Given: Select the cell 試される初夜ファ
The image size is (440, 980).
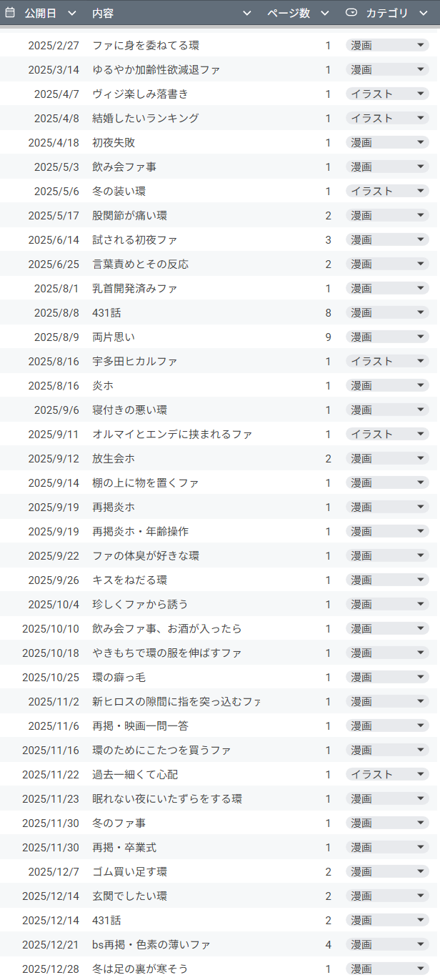Looking at the screenshot, I should pos(134,239).
